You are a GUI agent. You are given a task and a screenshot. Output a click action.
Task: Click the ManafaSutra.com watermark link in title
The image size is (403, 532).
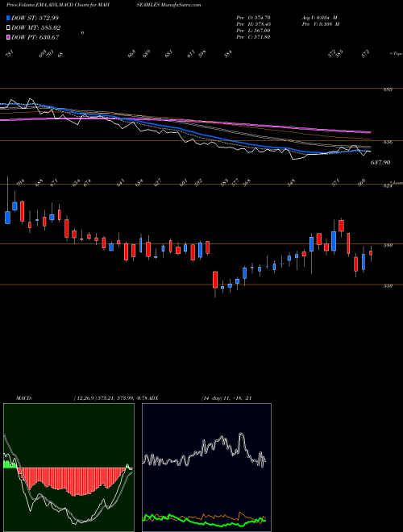point(181,5)
